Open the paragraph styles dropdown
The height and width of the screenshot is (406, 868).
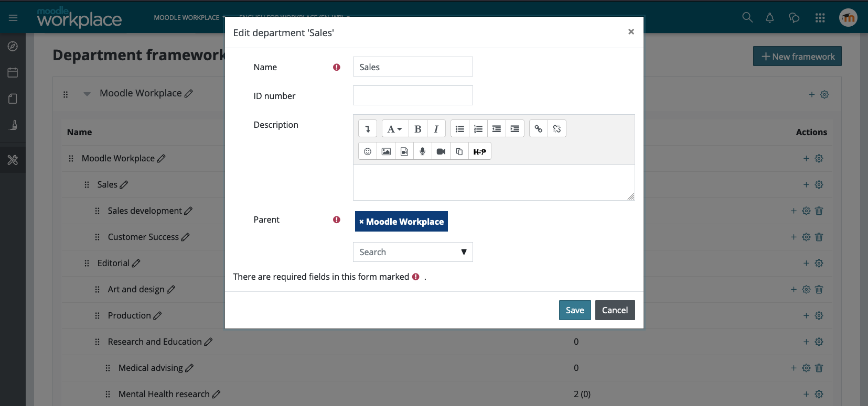[x=395, y=129]
